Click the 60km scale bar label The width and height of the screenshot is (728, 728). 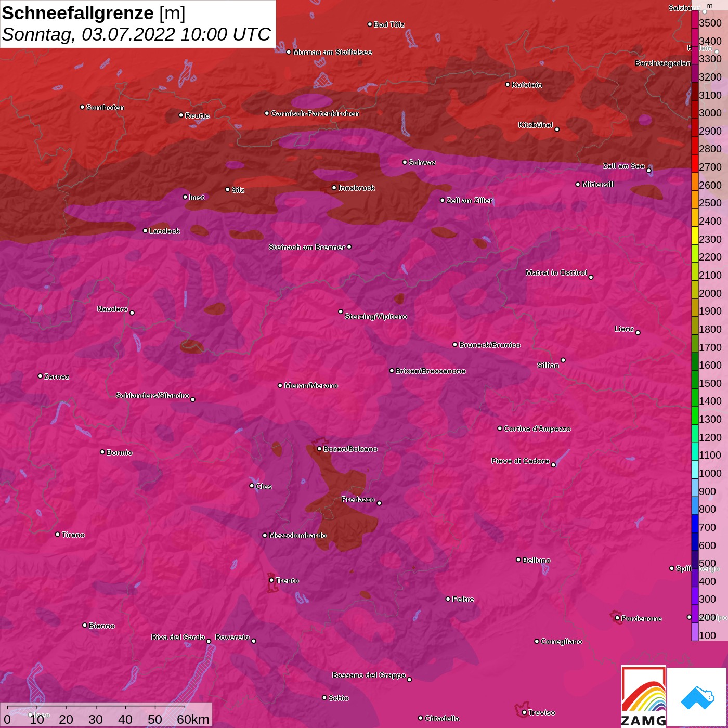pos(193,719)
